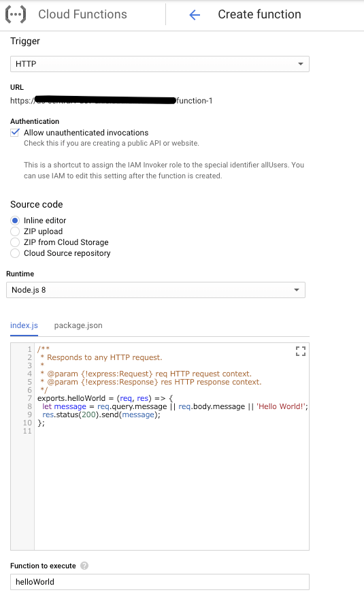Go back using the blue arrow
The image size is (364, 601).
pos(195,15)
